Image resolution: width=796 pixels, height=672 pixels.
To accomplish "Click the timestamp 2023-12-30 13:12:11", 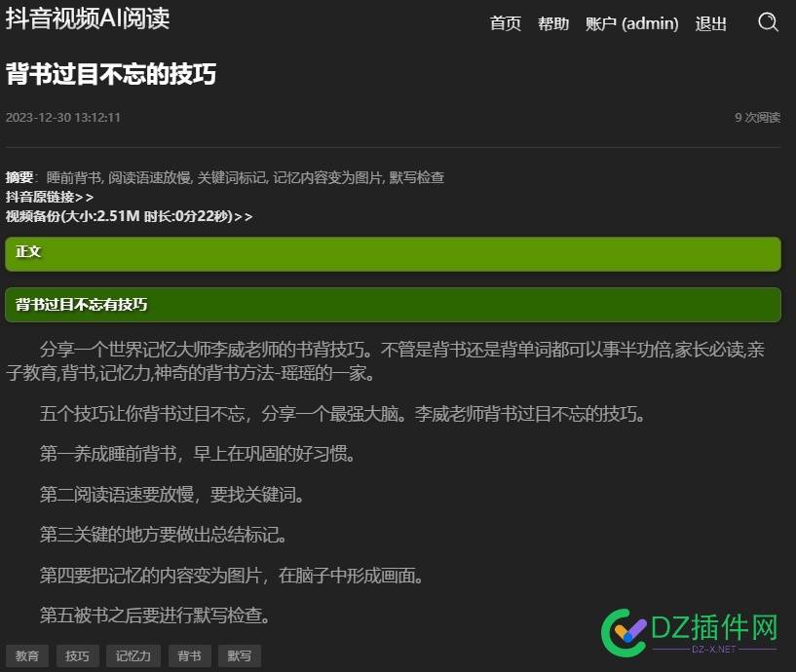I will (63, 118).
